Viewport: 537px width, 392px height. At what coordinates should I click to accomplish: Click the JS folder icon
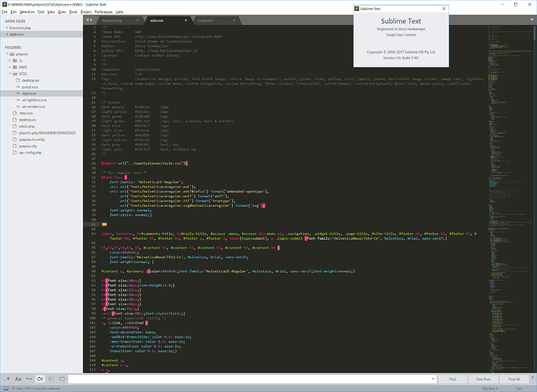(x=15, y=60)
